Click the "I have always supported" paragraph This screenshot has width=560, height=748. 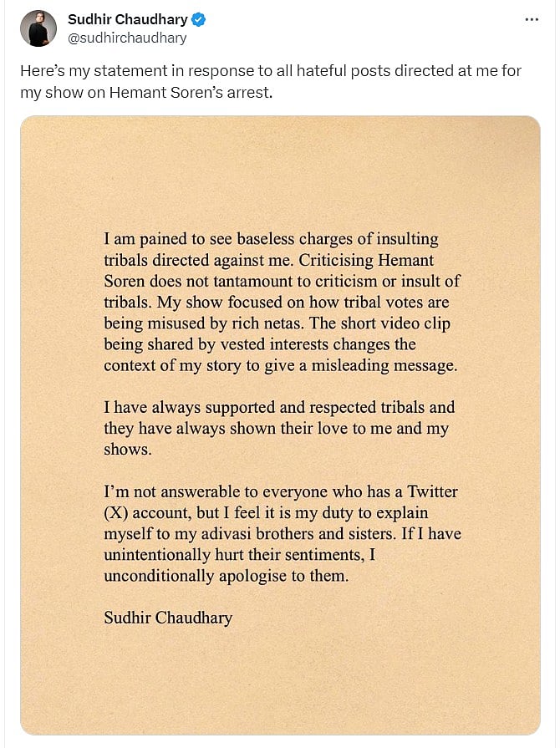(x=279, y=428)
